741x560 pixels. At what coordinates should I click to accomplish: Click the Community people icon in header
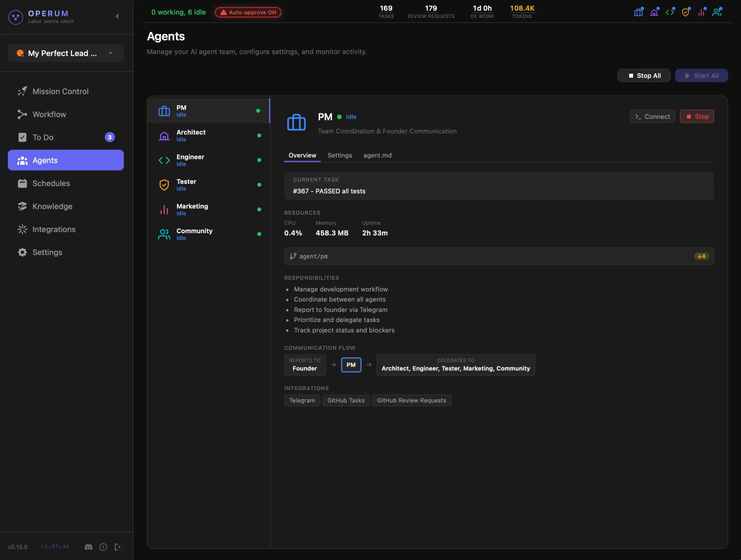click(x=716, y=12)
